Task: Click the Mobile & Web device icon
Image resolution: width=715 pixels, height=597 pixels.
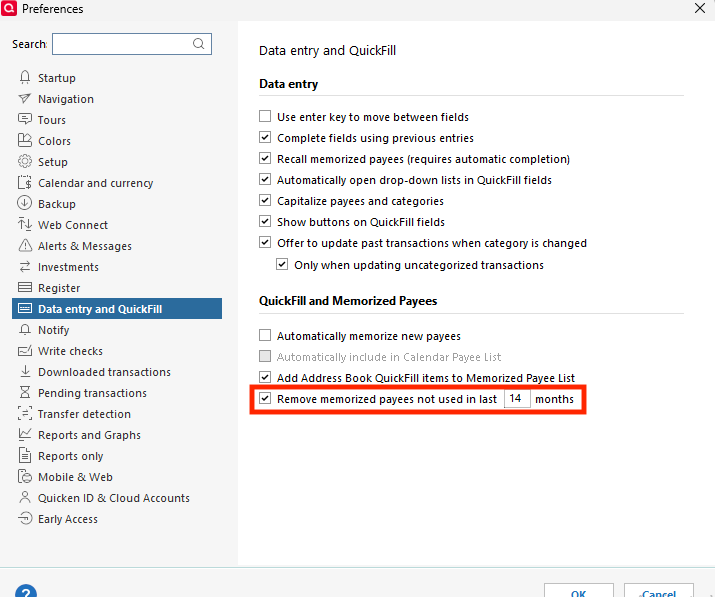Action: tap(25, 476)
